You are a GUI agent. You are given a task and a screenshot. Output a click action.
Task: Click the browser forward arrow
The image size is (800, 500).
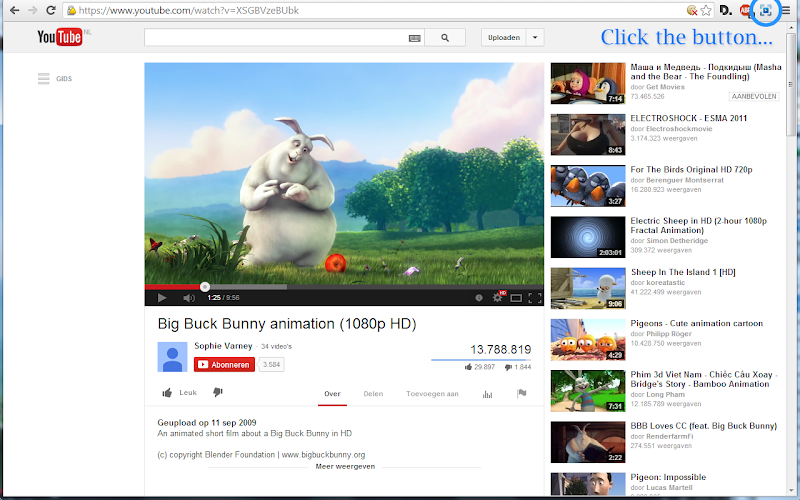pos(32,10)
